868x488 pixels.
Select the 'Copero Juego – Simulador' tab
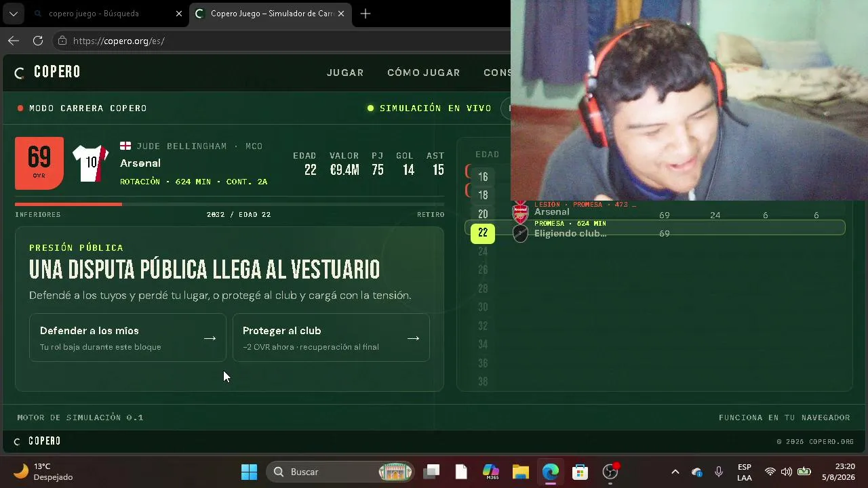tap(270, 14)
